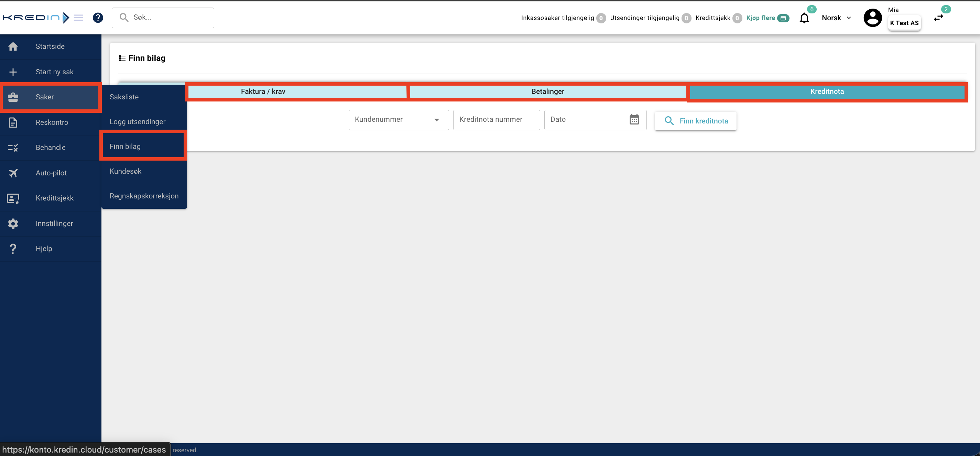Click the Startside home icon
980x456 pixels.
(13, 46)
